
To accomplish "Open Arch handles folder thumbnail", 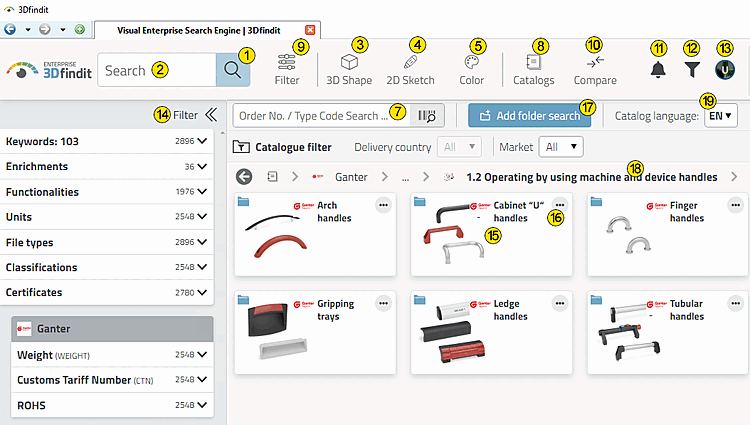I will pyautogui.click(x=276, y=234).
